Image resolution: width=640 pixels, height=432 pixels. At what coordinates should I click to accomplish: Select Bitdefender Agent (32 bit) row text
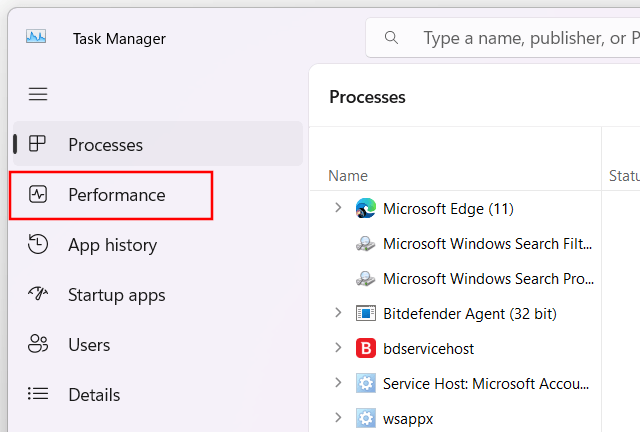[x=470, y=314]
